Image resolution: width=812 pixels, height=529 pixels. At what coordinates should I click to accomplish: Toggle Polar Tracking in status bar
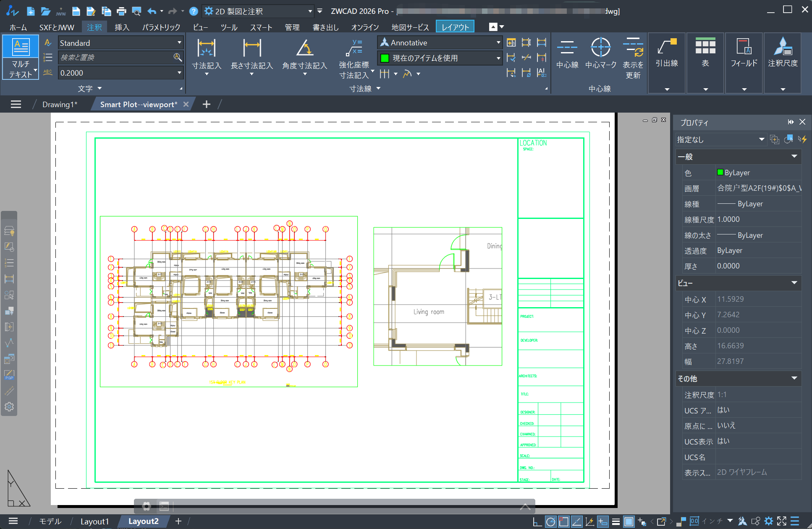550,521
